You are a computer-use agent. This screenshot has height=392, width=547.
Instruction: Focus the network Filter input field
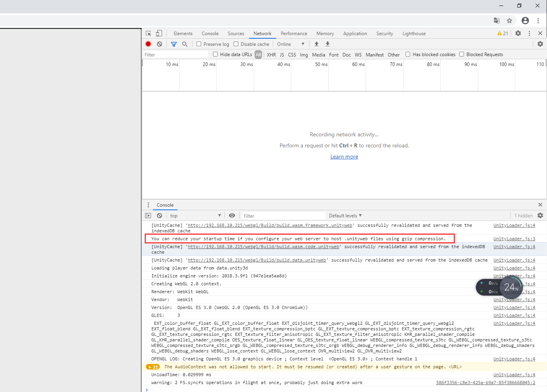175,55
